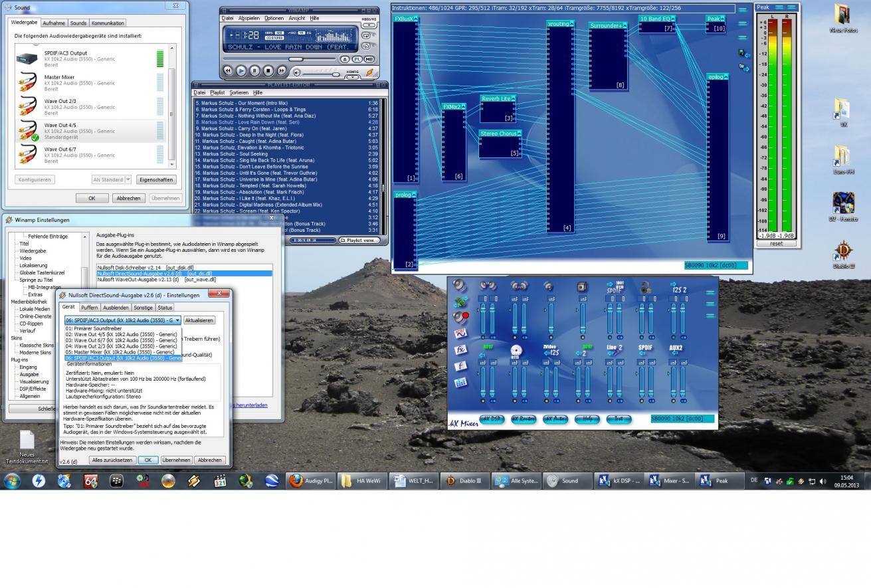This screenshot has height=588, width=871.
Task: Click reset button under Peak meter
Action: tap(776, 243)
